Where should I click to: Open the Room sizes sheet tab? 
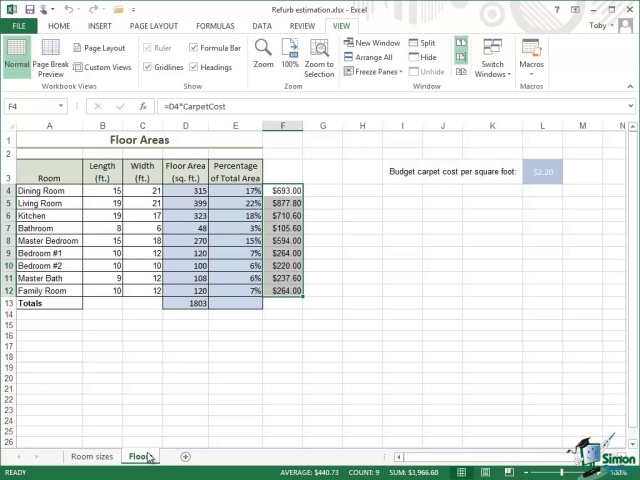coord(91,457)
